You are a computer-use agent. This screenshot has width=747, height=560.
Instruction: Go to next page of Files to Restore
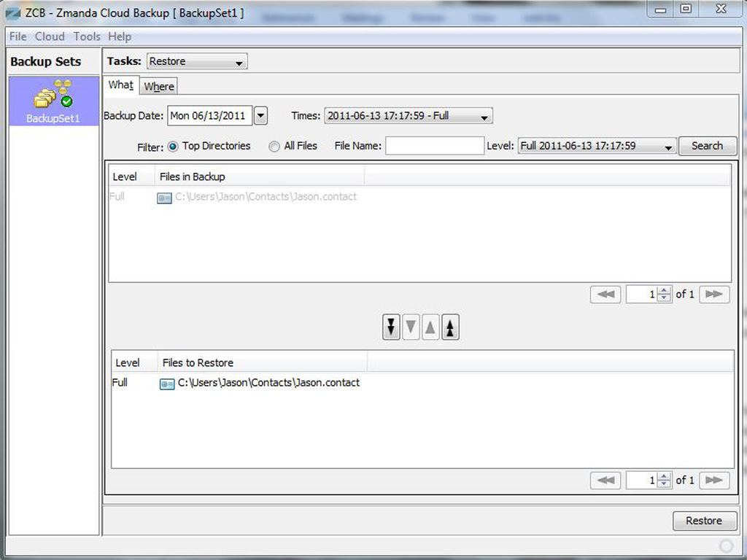[713, 480]
